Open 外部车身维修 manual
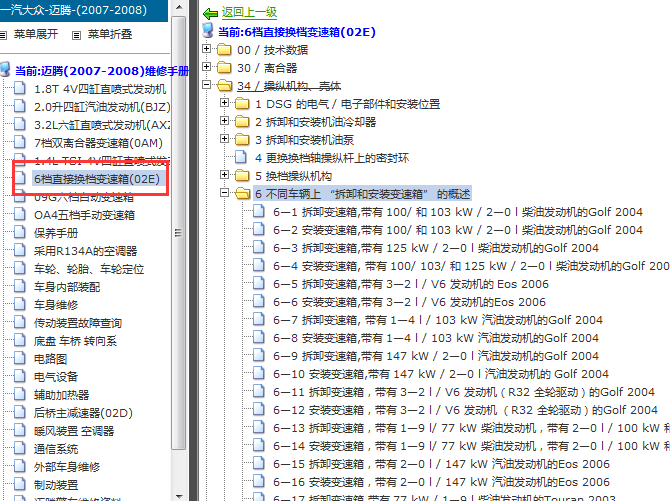This screenshot has width=670, height=501. [x=67, y=467]
